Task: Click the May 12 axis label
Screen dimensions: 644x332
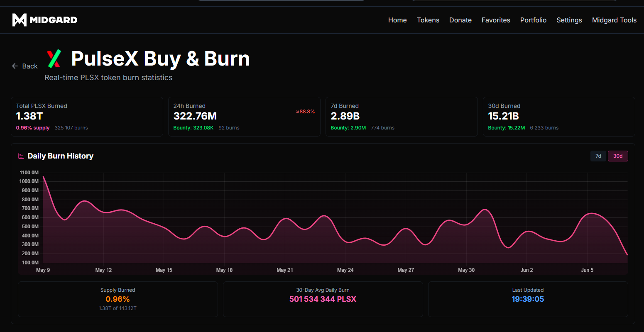Action: click(x=103, y=270)
